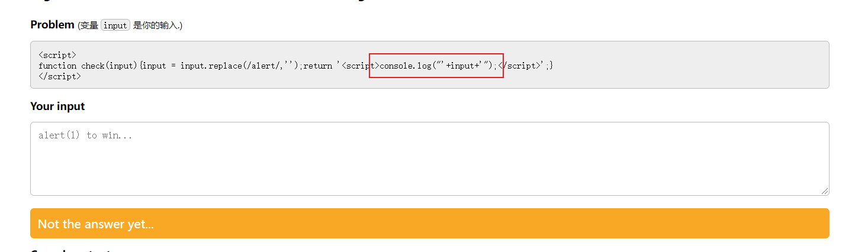Viewport: 868px width, 252px height.
Task: Click the "Problem" heading
Action: (52, 25)
